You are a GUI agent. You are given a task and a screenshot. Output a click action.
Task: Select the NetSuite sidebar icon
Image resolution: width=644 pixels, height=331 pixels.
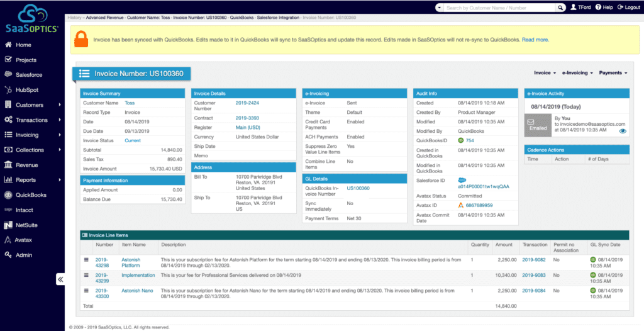click(9, 225)
